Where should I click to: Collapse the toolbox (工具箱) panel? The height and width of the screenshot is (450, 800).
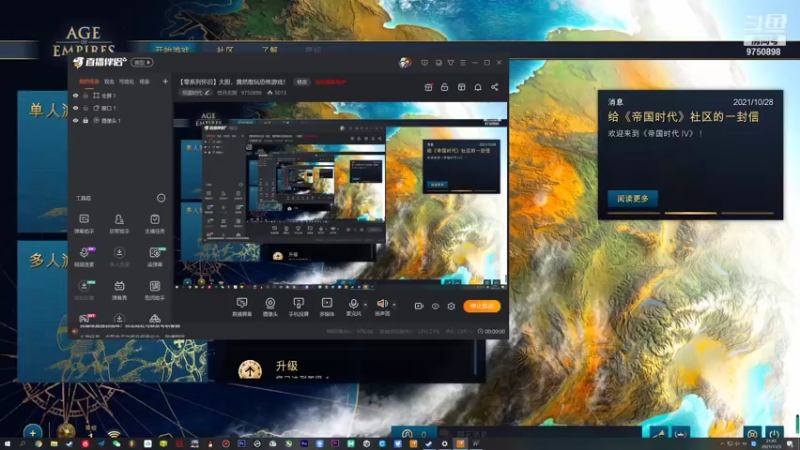coord(161,198)
